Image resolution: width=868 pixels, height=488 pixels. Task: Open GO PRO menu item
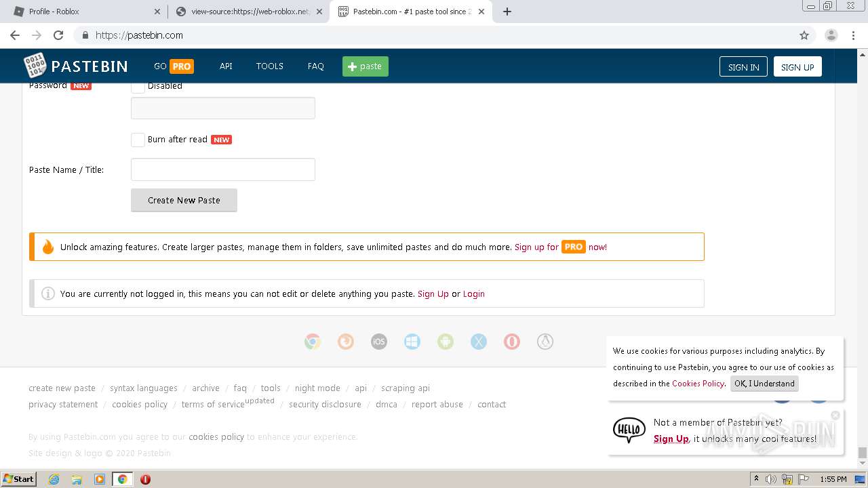click(174, 66)
